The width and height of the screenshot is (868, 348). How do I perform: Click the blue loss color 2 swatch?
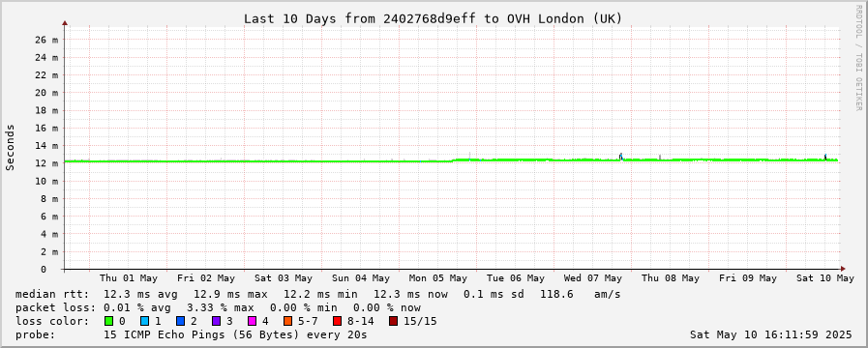coord(180,321)
